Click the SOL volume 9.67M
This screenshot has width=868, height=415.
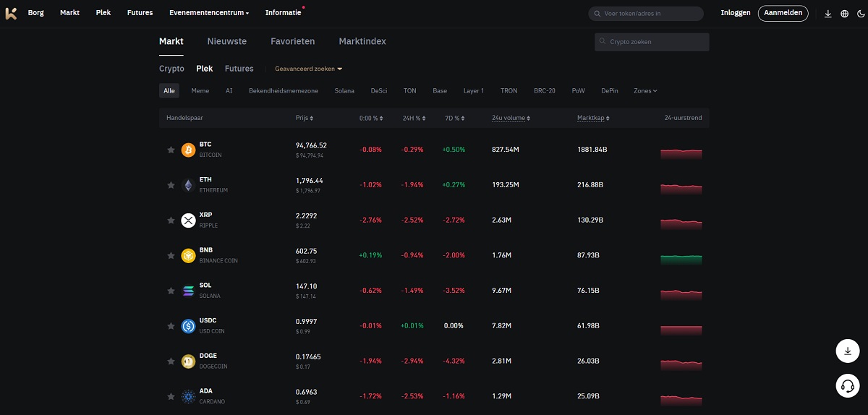click(x=502, y=291)
